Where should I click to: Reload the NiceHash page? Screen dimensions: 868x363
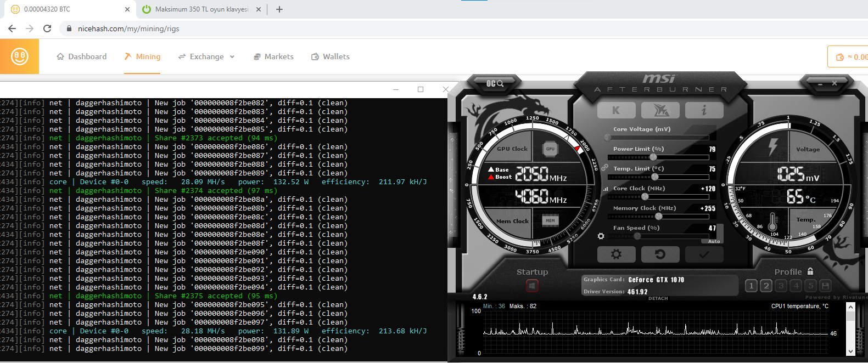click(47, 29)
